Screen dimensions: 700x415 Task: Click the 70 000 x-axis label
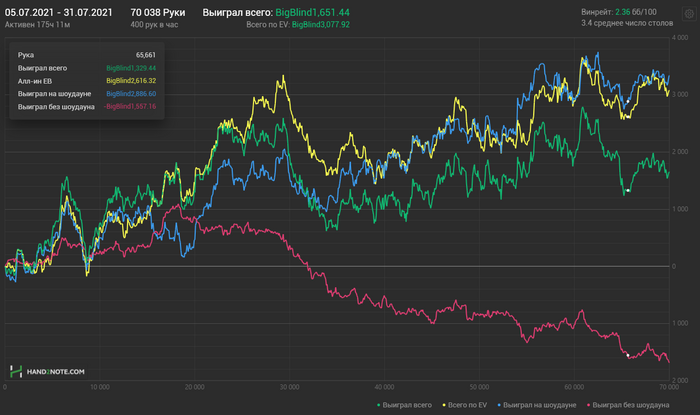pyautogui.click(x=669, y=387)
